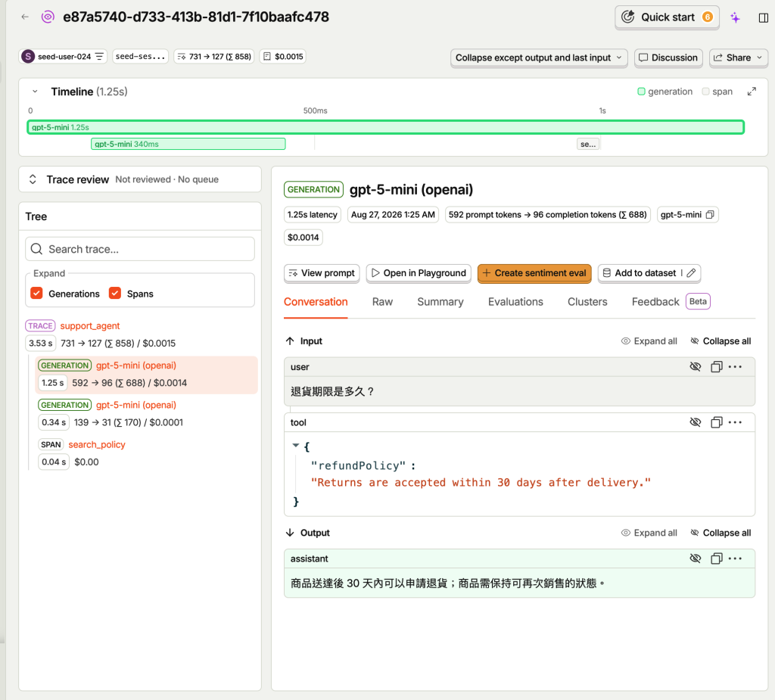Hide the assistant message content
Image resolution: width=775 pixels, height=700 pixels.
coord(696,558)
